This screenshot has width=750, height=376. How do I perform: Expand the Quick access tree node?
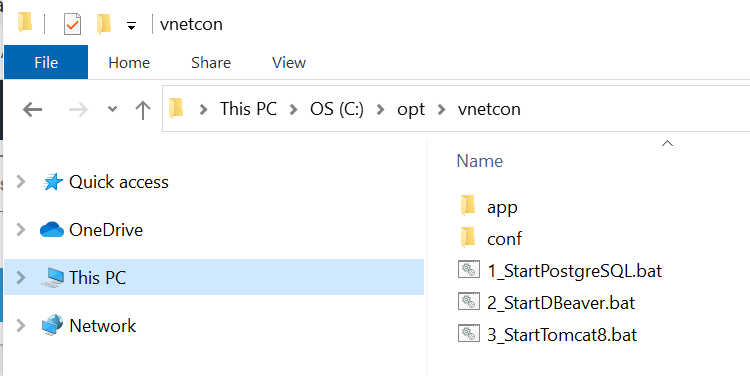point(21,182)
